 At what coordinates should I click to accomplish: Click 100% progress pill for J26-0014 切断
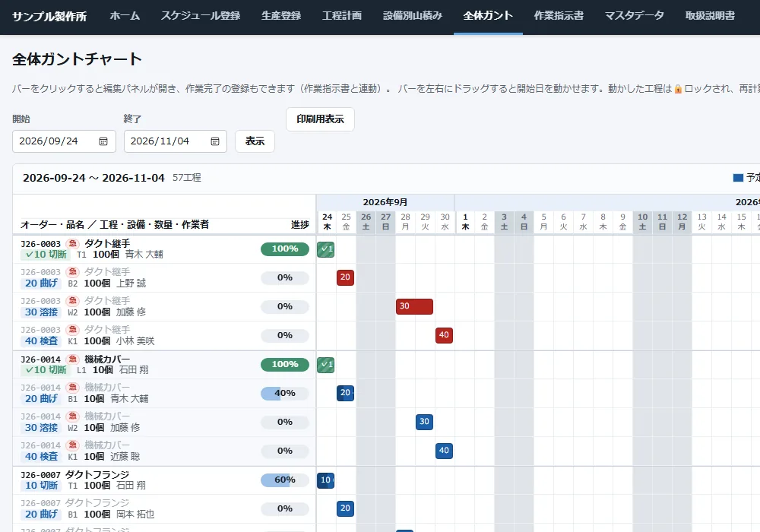tap(285, 364)
